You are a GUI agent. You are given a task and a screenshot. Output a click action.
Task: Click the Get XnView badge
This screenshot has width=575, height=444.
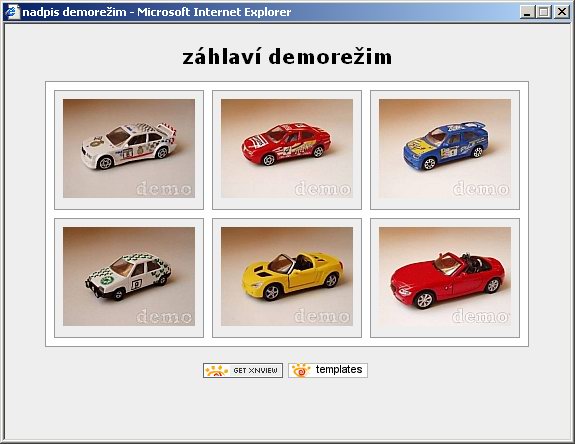point(243,370)
